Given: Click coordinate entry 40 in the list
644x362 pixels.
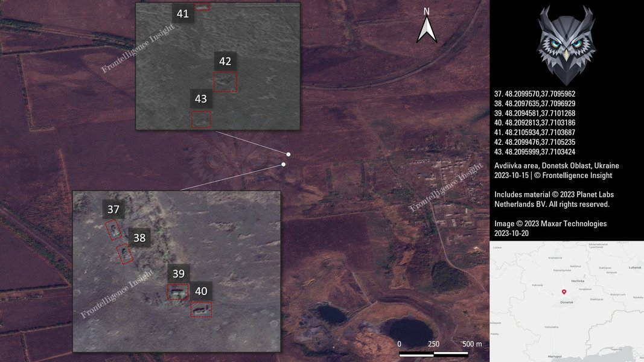Looking at the screenshot, I should pyautogui.click(x=535, y=123).
